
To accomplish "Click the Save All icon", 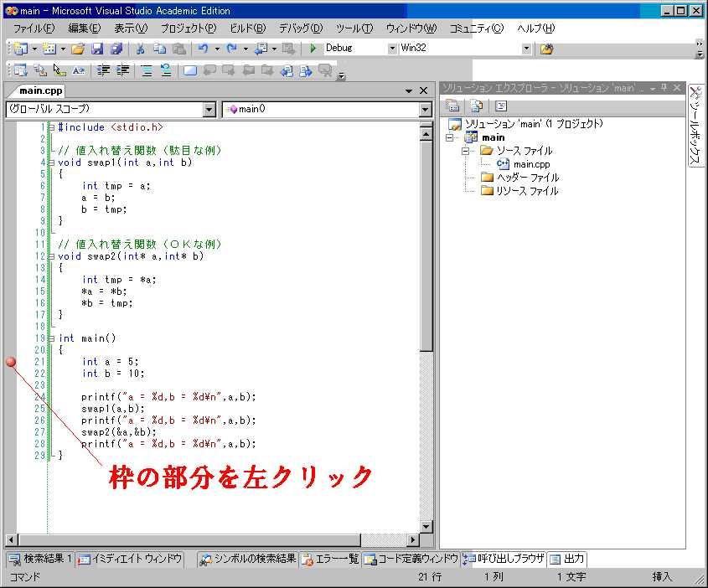I will coord(116,49).
